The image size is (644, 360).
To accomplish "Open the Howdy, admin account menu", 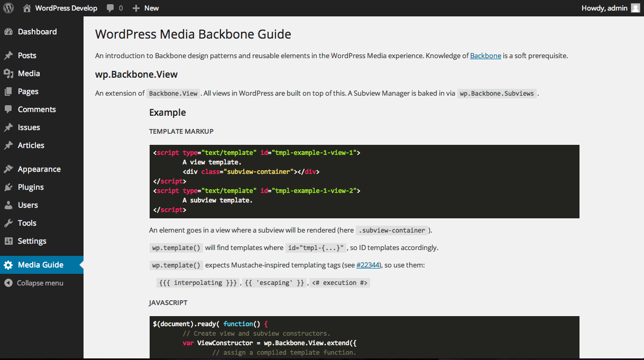I will click(604, 8).
